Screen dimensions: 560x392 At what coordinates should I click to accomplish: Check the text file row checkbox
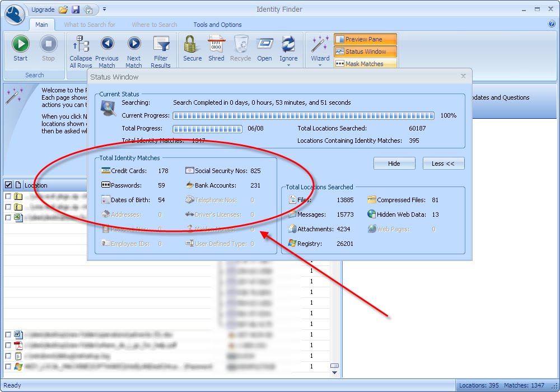coord(8,356)
